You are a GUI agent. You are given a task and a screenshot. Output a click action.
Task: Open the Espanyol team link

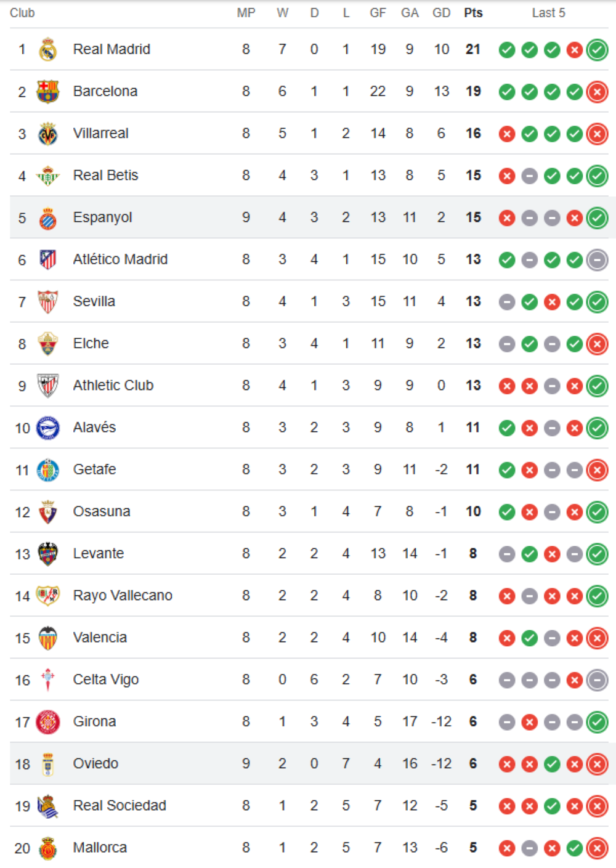pyautogui.click(x=102, y=217)
